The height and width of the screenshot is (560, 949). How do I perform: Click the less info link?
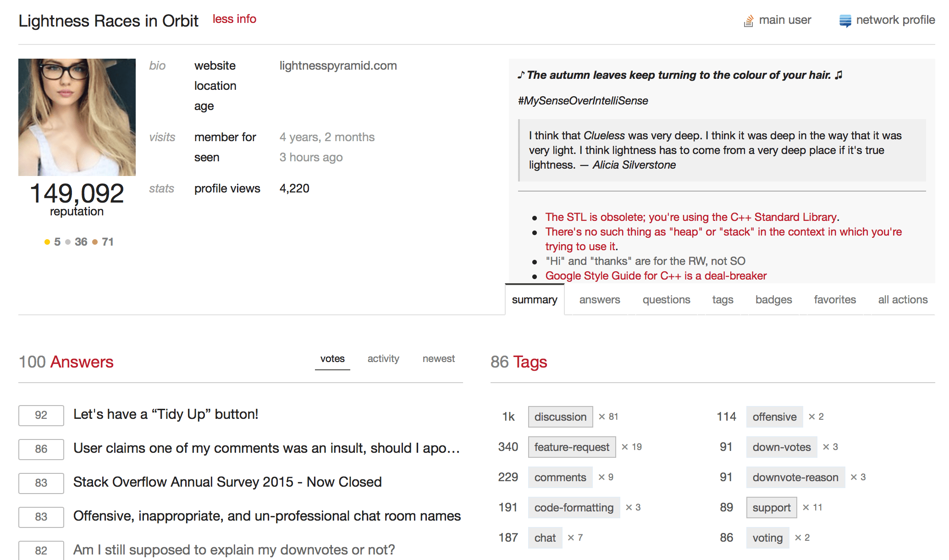click(x=234, y=19)
